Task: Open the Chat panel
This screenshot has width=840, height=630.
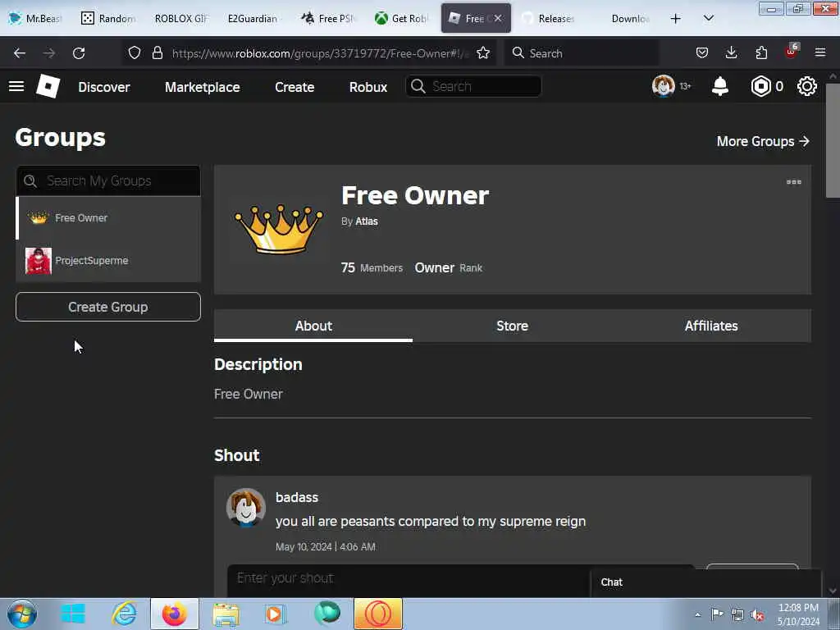Action: (x=705, y=583)
